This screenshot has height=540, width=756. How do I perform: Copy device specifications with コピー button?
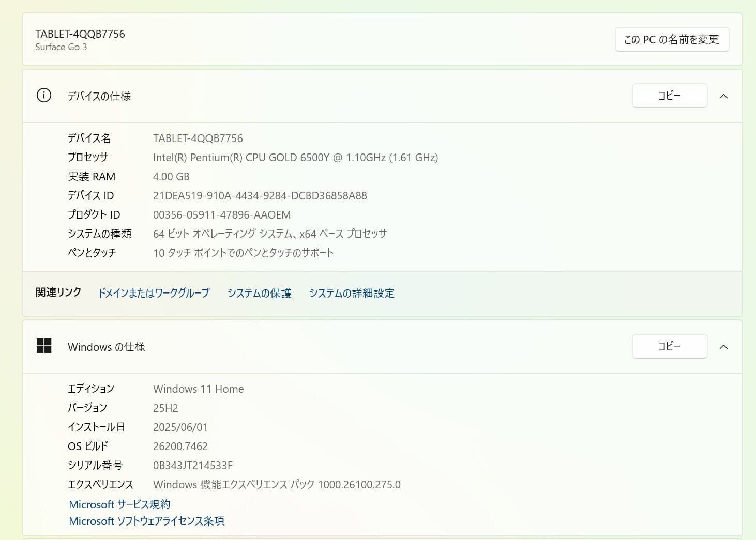tap(669, 96)
